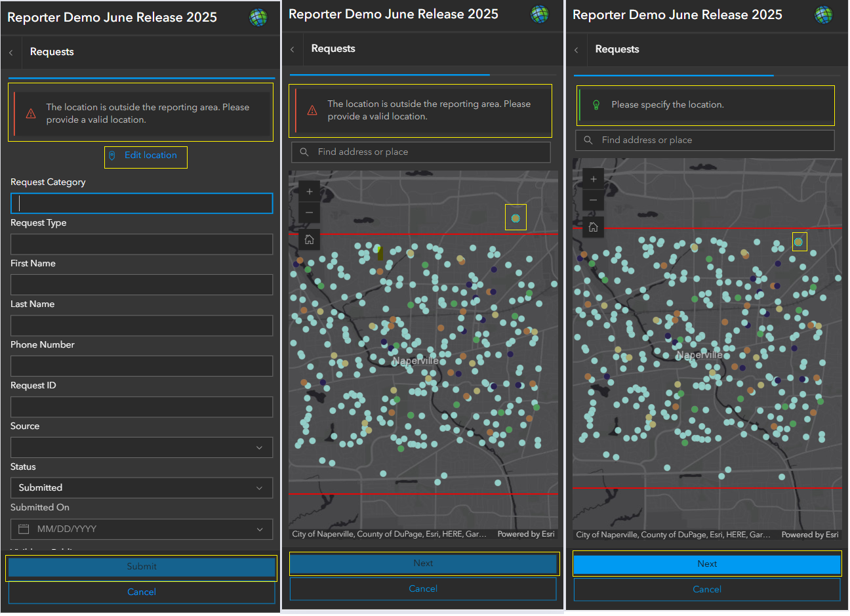Click the right panel's Reporter Demo June Release title

click(x=678, y=15)
